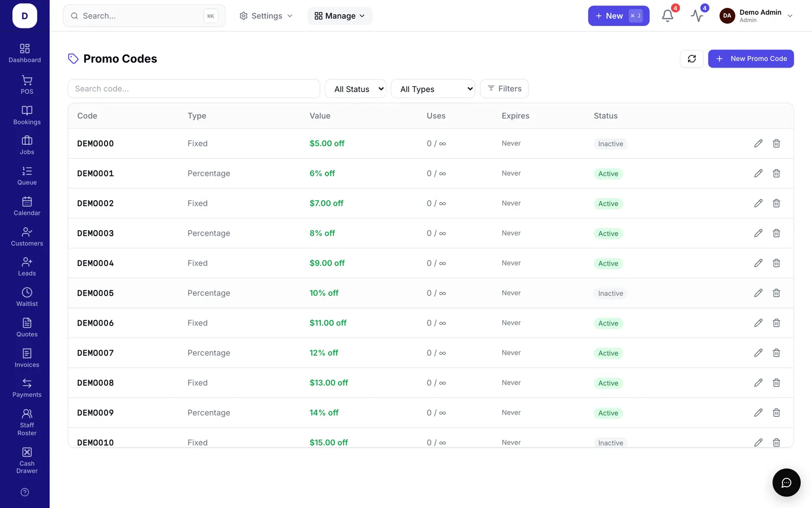Image resolution: width=812 pixels, height=508 pixels.
Task: Click the DEMO0002 code cell
Action: (95, 203)
